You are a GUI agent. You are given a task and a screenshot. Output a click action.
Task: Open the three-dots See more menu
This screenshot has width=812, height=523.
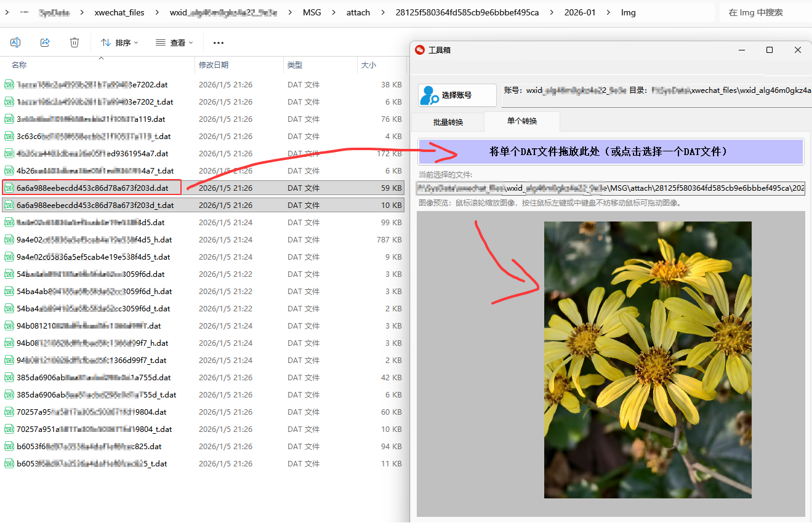[x=218, y=43]
